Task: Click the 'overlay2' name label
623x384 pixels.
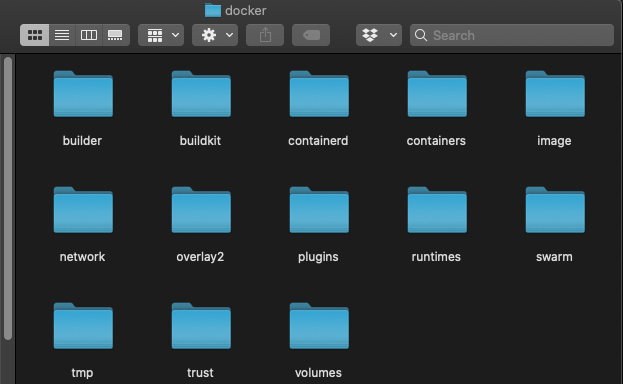Action: (200, 257)
